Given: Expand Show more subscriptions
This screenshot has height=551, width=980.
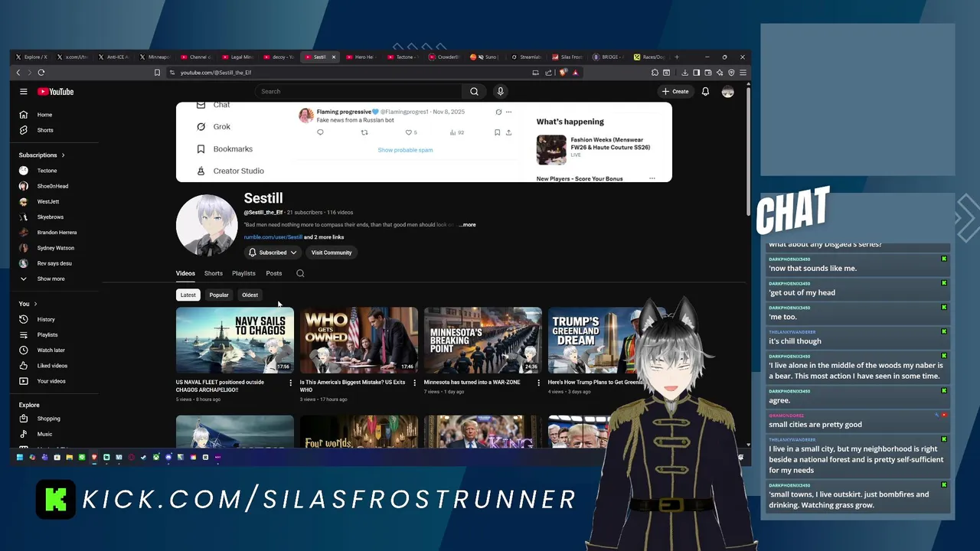Looking at the screenshot, I should coord(51,279).
